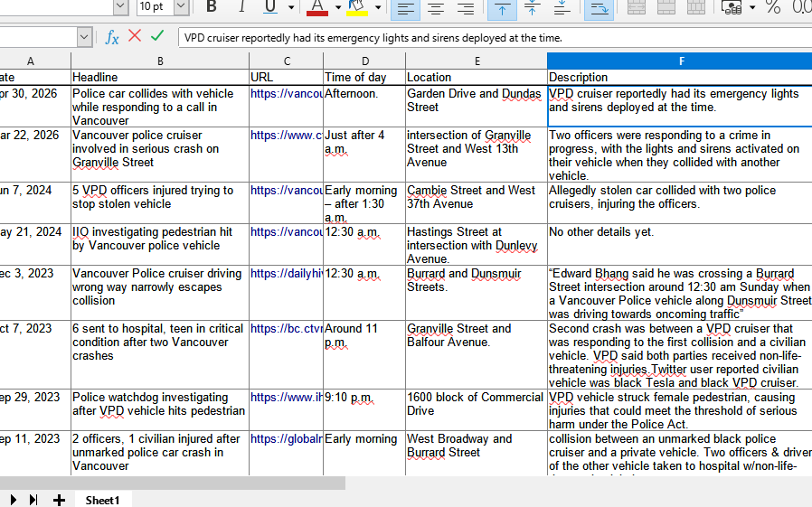Select headline 'Police watchdog investigating after VPD vehicle hits pedestrian'
Viewport: 812px width, 507px height.
(x=160, y=409)
